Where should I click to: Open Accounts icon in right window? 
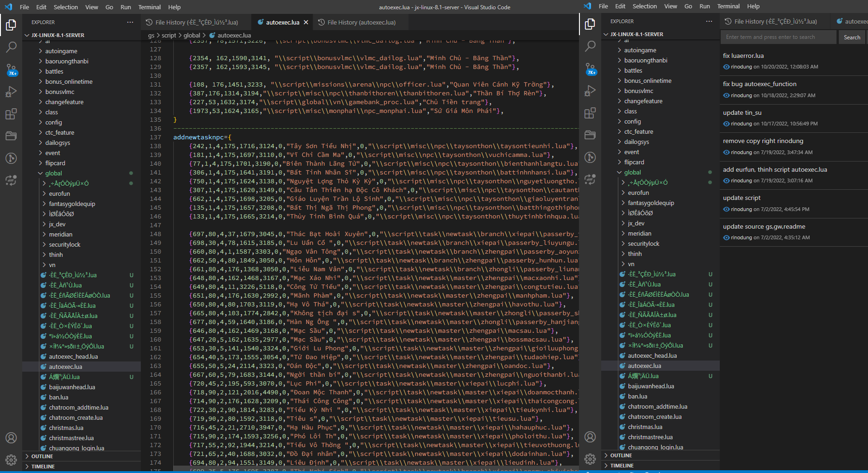pos(590,437)
